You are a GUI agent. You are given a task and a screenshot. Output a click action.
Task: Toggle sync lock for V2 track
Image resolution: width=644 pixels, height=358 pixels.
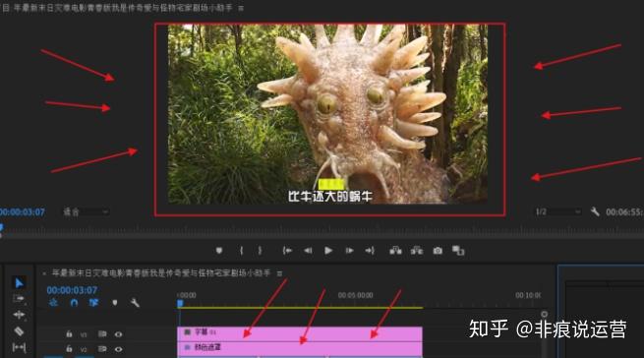102,349
